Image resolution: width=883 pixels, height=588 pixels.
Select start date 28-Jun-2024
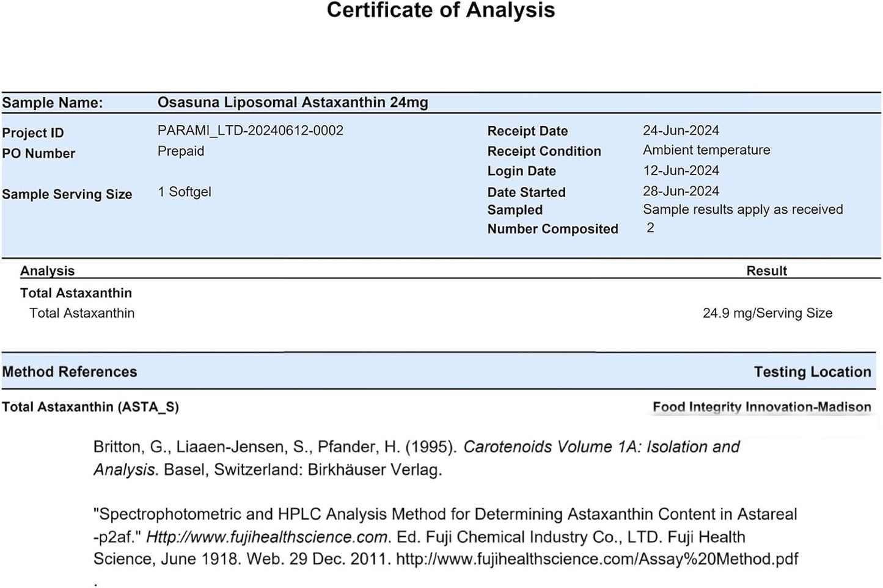tap(681, 191)
